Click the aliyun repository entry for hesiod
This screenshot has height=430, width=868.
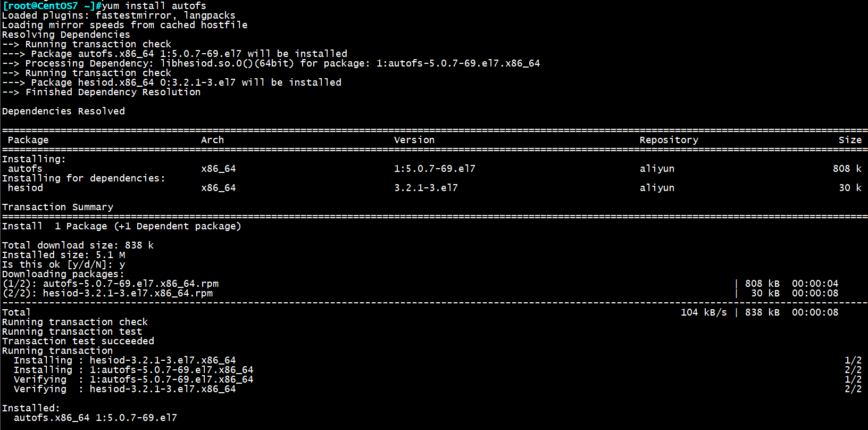[657, 188]
